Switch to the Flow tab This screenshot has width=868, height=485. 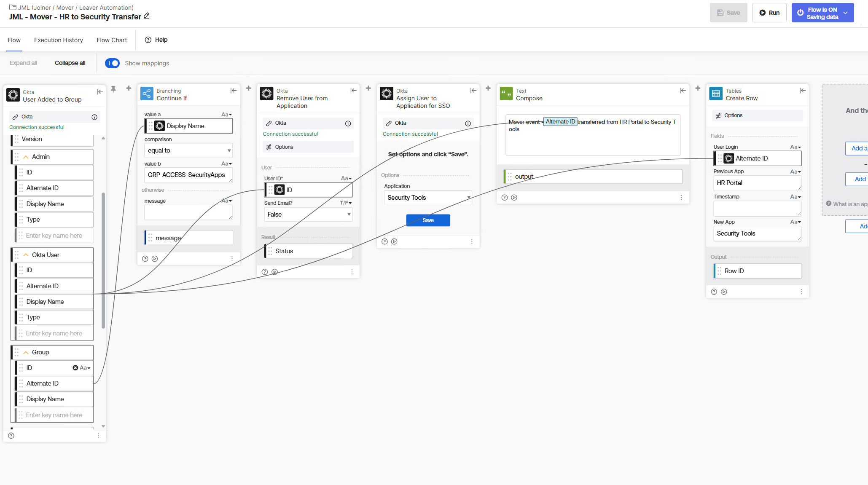[x=14, y=40]
